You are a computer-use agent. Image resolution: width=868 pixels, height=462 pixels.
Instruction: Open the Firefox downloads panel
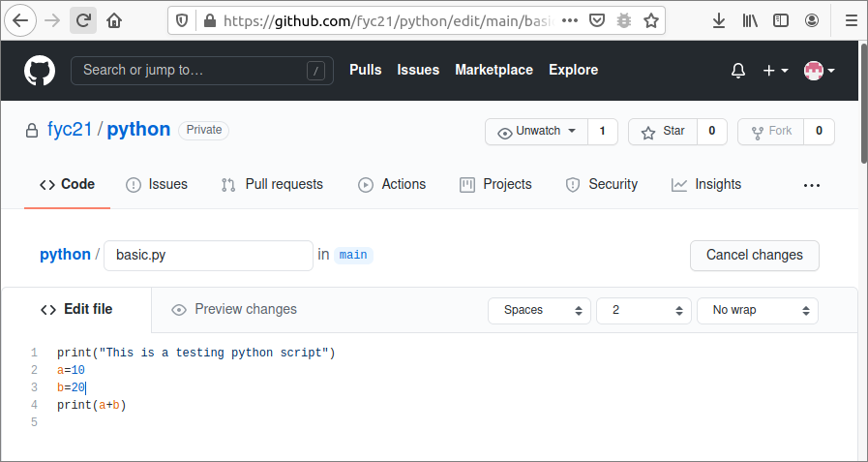[x=719, y=20]
